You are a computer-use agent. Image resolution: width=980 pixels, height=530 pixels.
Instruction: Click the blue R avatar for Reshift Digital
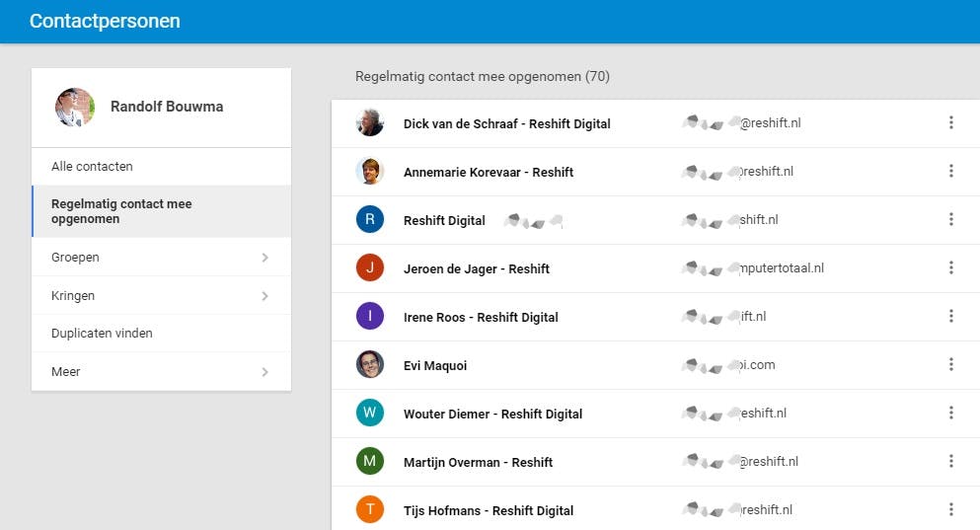coord(370,220)
